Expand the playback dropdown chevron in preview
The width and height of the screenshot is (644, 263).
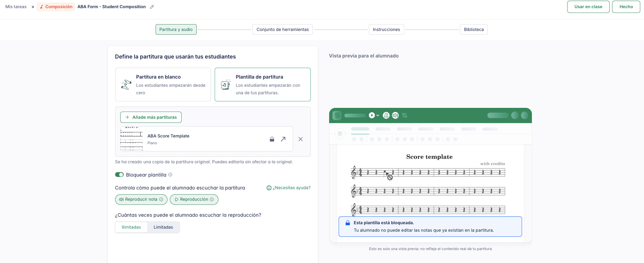(x=378, y=115)
